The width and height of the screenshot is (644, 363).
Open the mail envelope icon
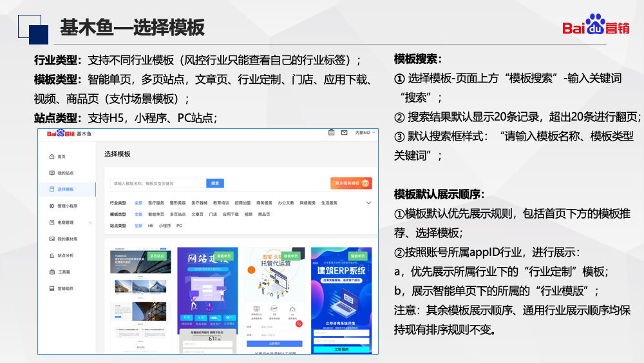point(344,132)
